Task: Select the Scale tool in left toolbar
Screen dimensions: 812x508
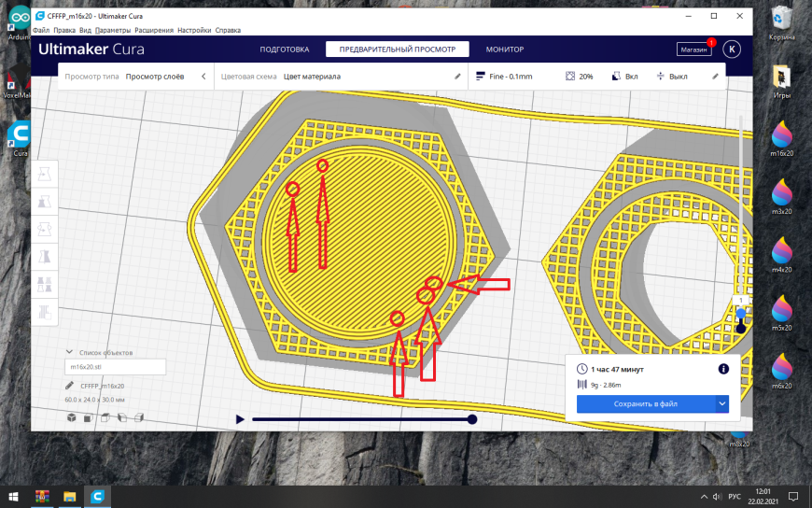Action: [x=45, y=202]
